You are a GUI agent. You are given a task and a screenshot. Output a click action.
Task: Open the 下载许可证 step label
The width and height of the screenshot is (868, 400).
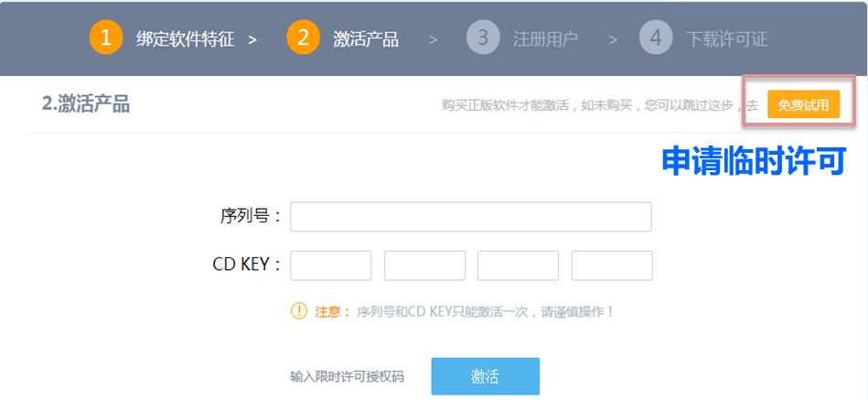(x=727, y=39)
